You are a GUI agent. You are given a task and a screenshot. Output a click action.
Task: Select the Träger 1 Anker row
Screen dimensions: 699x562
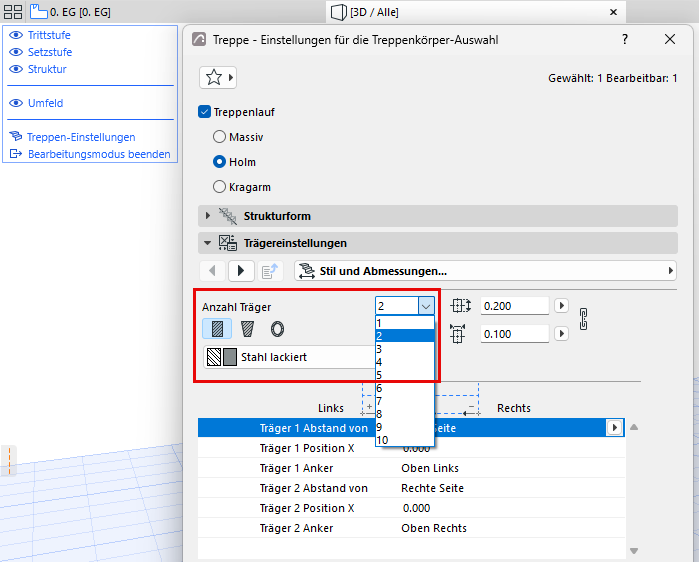pos(411,468)
